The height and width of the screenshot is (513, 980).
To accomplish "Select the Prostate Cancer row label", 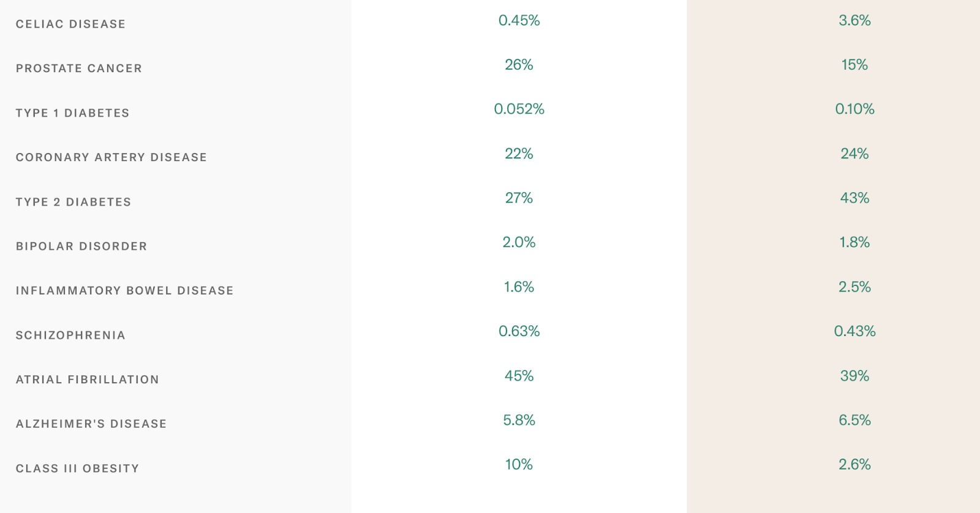I will tap(79, 69).
